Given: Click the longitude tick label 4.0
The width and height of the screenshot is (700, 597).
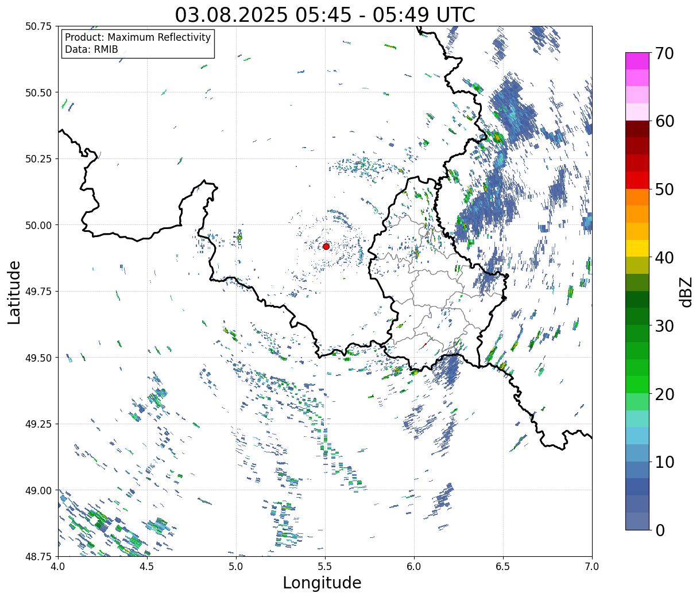Looking at the screenshot, I should [x=58, y=567].
